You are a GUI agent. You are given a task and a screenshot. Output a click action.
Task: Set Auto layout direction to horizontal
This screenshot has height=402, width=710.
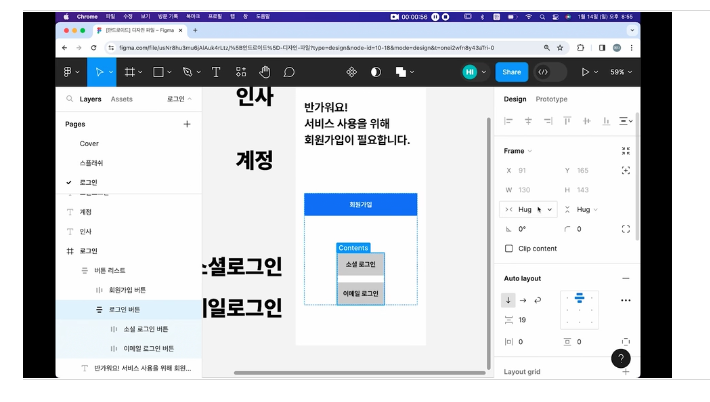point(523,300)
